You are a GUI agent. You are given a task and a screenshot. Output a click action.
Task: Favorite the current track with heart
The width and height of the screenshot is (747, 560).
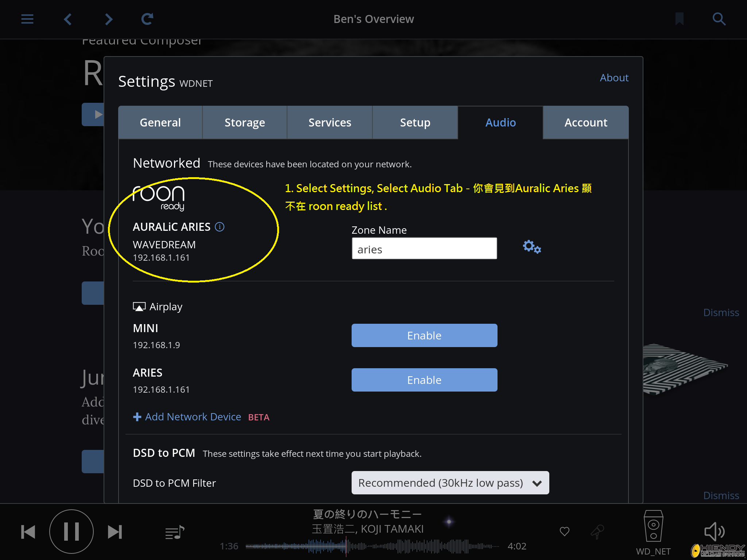565,532
